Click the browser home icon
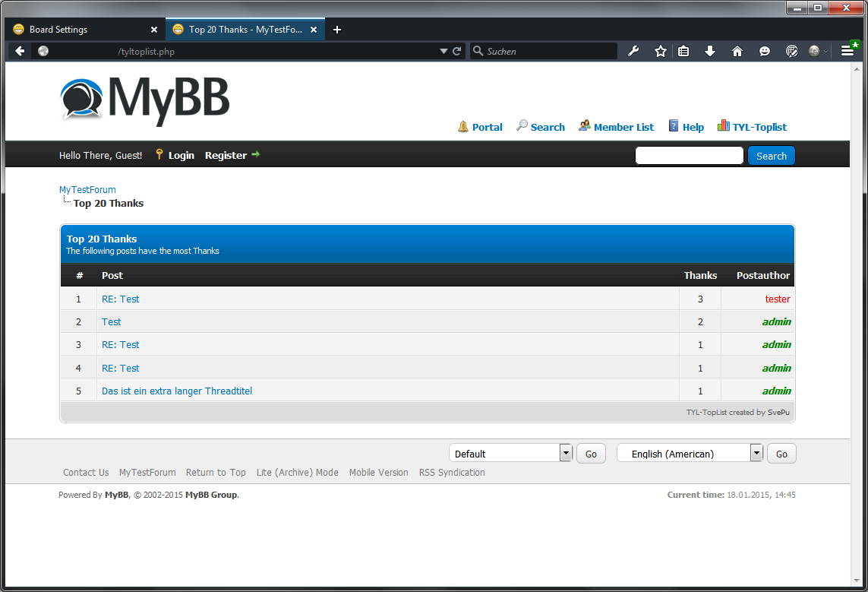The width and height of the screenshot is (868, 592). pyautogui.click(x=737, y=51)
